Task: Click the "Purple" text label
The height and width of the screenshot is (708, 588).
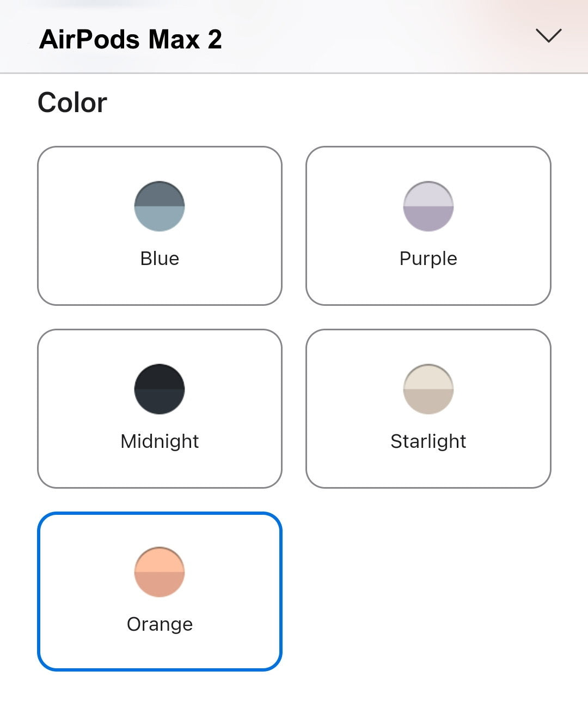Action: 428,259
